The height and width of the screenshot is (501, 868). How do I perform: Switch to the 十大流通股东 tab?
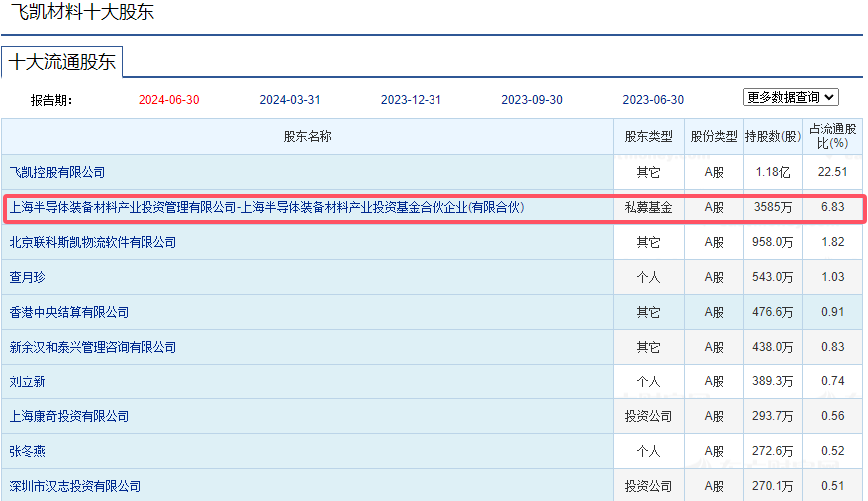(62, 62)
